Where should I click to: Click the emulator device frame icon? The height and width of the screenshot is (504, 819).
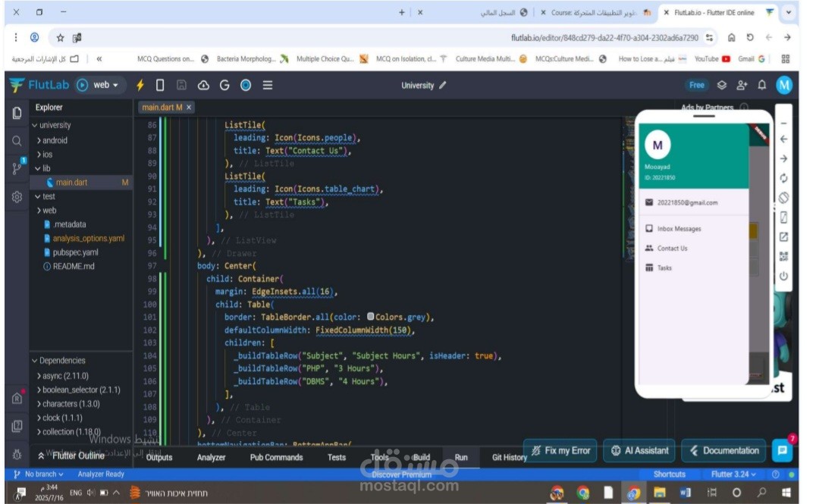pyautogui.click(x=783, y=218)
